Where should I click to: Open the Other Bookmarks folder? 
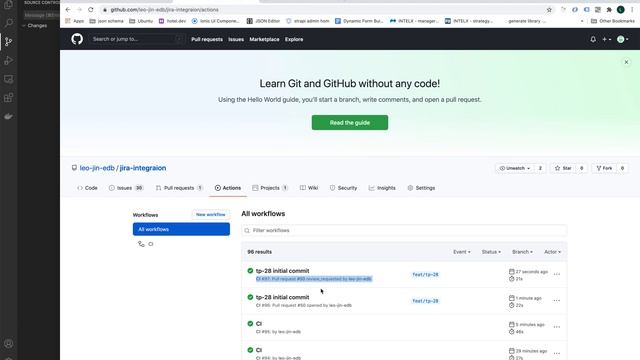[x=613, y=21]
